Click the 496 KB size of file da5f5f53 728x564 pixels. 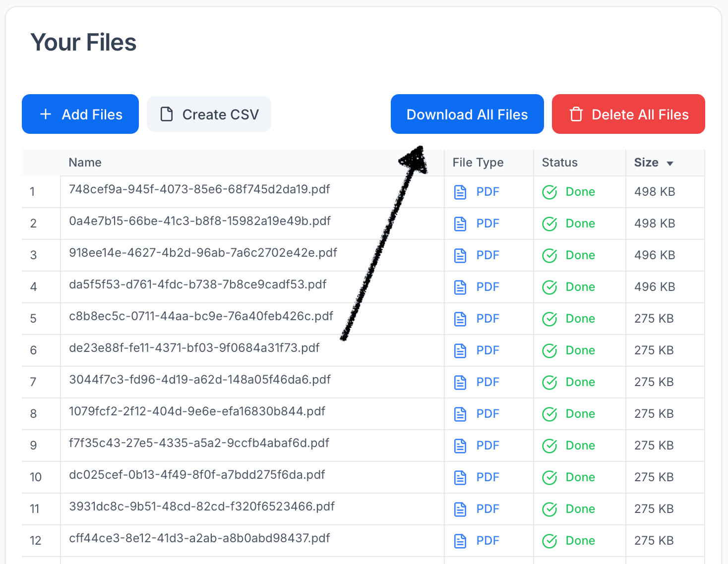point(655,287)
